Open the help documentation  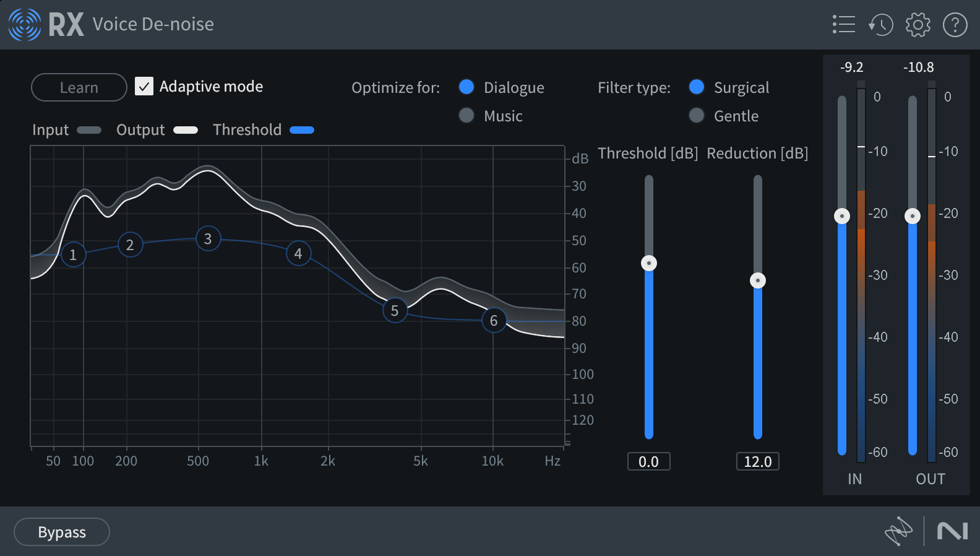coord(954,25)
